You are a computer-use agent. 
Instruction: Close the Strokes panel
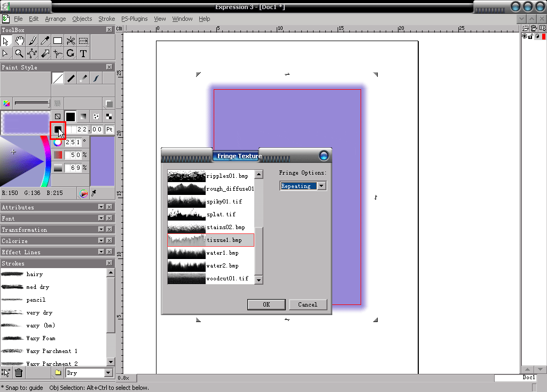109,263
